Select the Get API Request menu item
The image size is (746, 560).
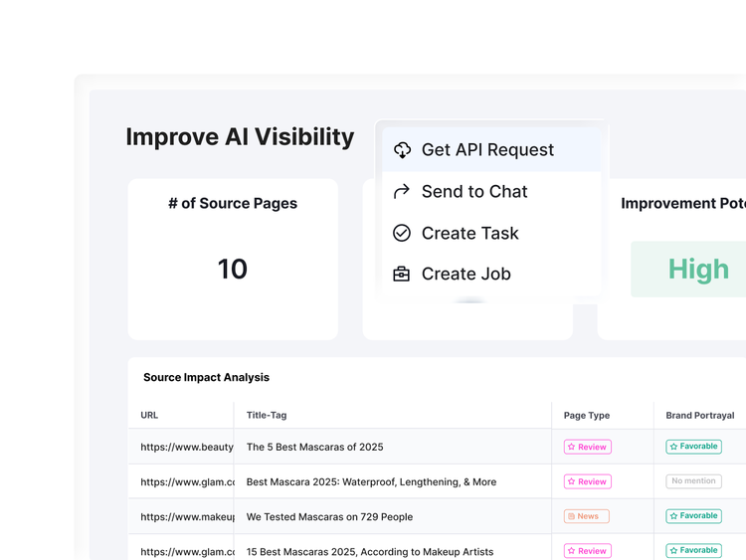pyautogui.click(x=487, y=150)
